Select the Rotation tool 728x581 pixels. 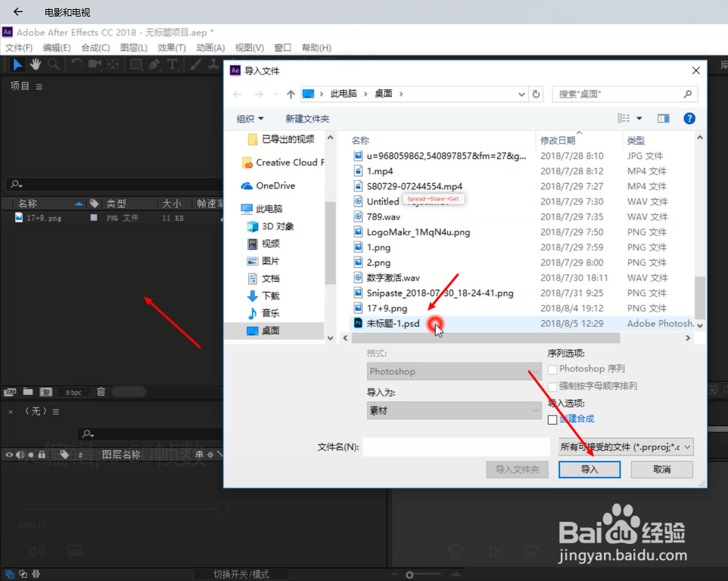(77, 64)
